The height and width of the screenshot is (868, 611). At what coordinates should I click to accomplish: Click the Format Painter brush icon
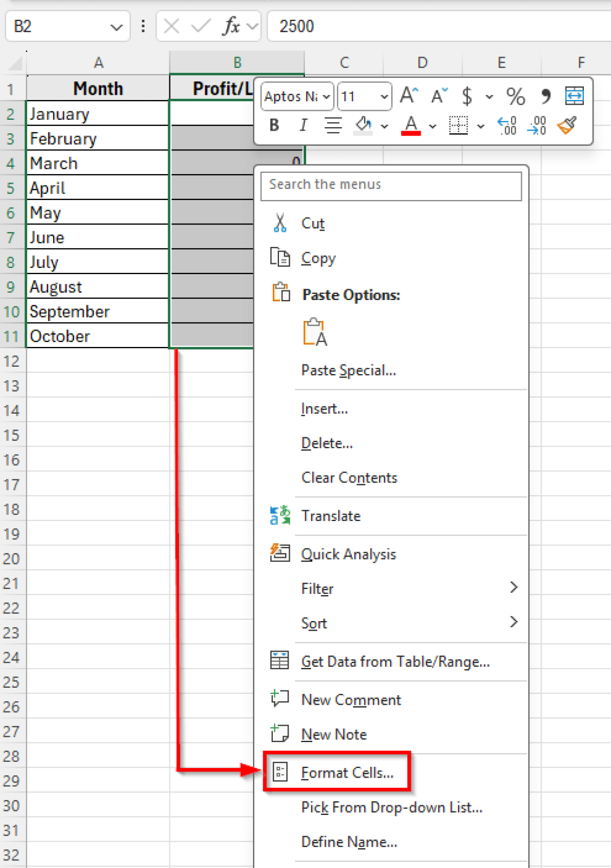tap(567, 125)
